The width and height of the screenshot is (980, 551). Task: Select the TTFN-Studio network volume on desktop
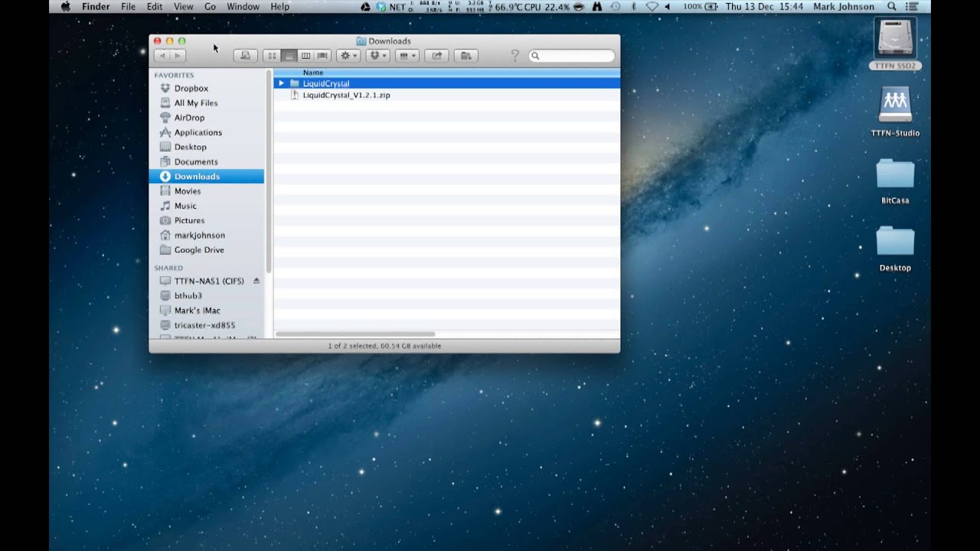895,111
